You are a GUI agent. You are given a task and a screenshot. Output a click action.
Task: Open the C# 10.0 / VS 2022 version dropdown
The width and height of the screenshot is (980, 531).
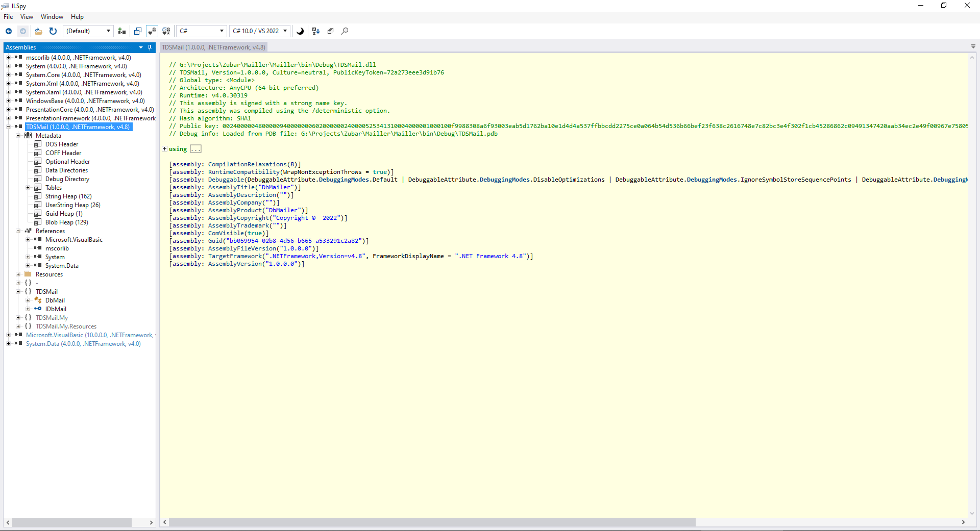pyautogui.click(x=260, y=31)
